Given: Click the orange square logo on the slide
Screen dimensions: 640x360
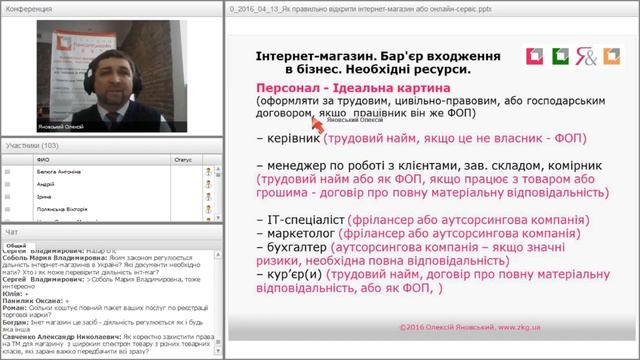Looking at the screenshot, I should [x=611, y=56].
